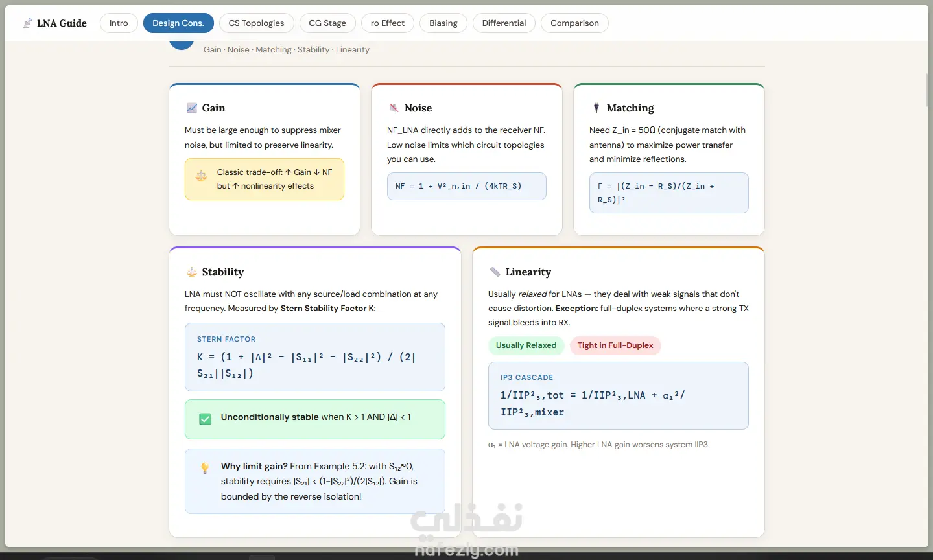
Task: Click the Unconditionally stable condition text
Action: click(x=316, y=417)
